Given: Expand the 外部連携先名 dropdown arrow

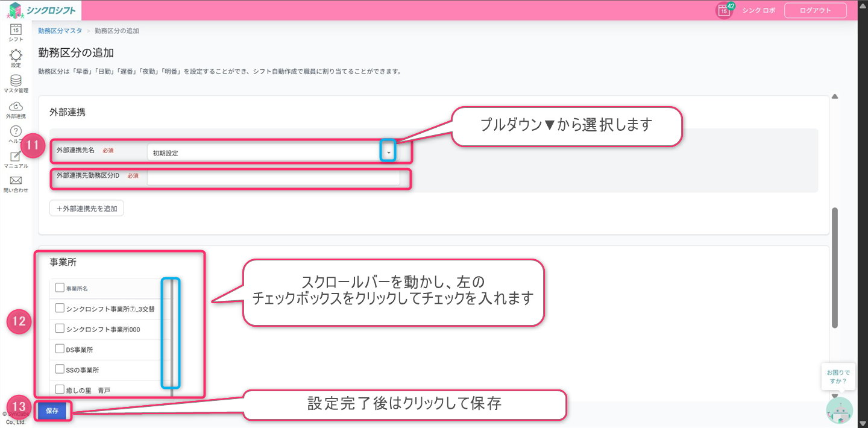Looking at the screenshot, I should coord(389,153).
